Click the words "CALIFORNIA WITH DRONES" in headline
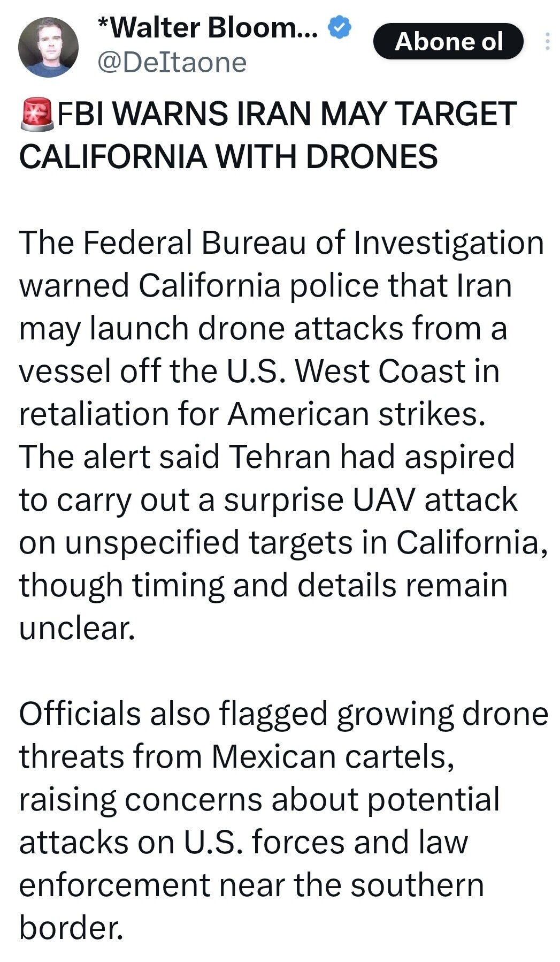 228,157
